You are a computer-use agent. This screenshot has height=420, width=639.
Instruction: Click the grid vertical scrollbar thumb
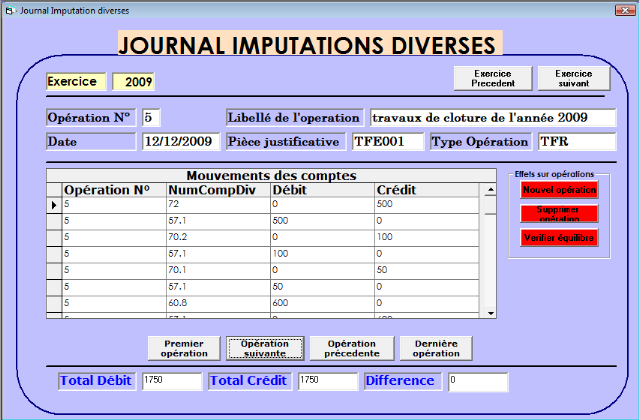click(491, 205)
